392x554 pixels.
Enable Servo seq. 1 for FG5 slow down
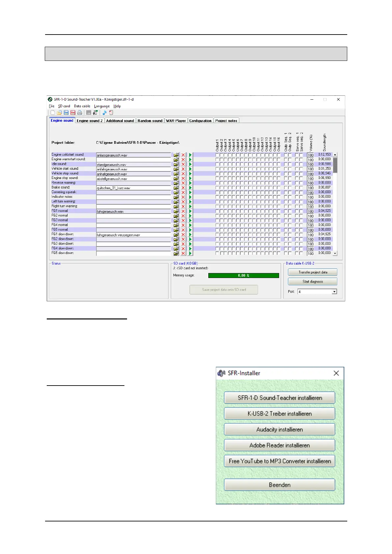[297, 253]
